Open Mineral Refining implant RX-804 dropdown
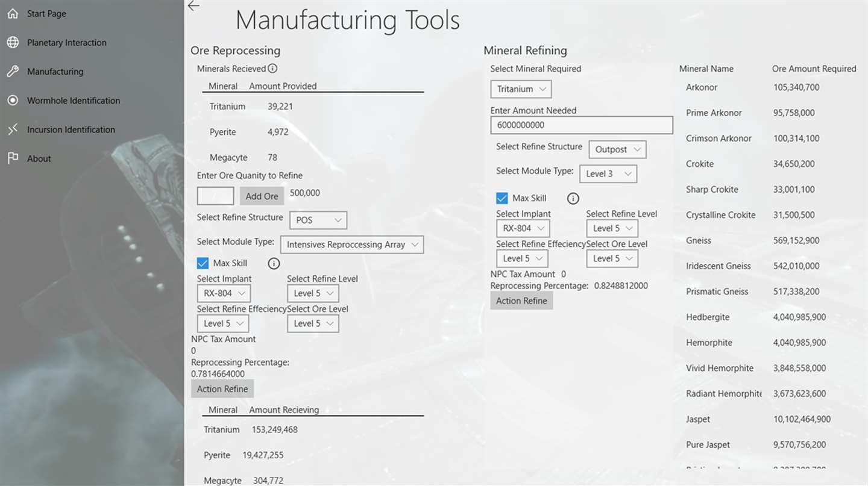Viewport: 868px width, 486px height. coord(523,228)
